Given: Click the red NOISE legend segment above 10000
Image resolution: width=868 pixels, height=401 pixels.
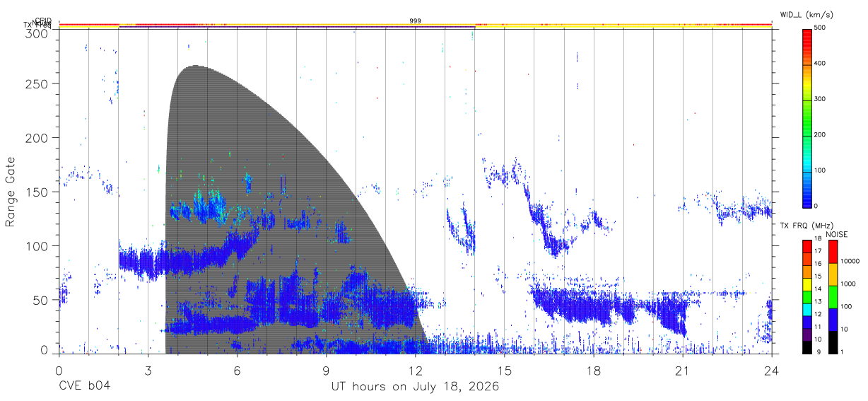Looking at the screenshot, I should [x=833, y=251].
